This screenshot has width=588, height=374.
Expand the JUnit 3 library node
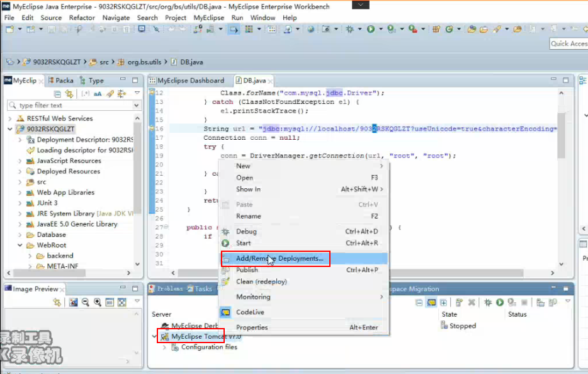[x=20, y=203]
